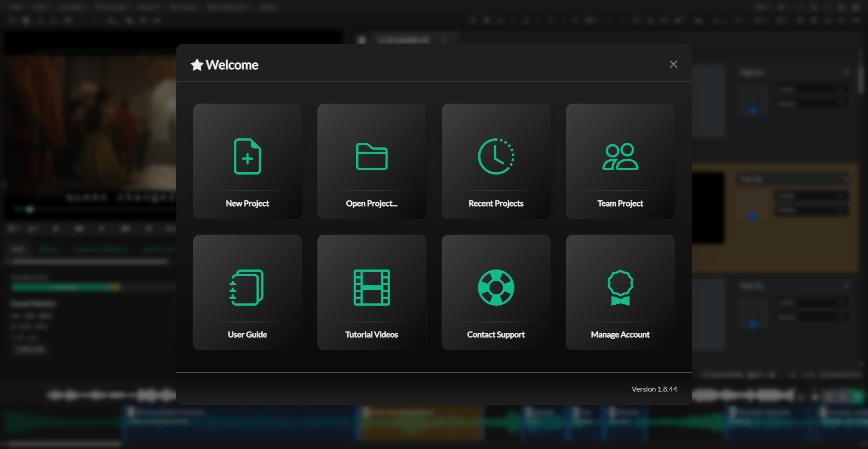This screenshot has width=868, height=449.
Task: Click the Recent Projects clock icon
Action: 496,156
